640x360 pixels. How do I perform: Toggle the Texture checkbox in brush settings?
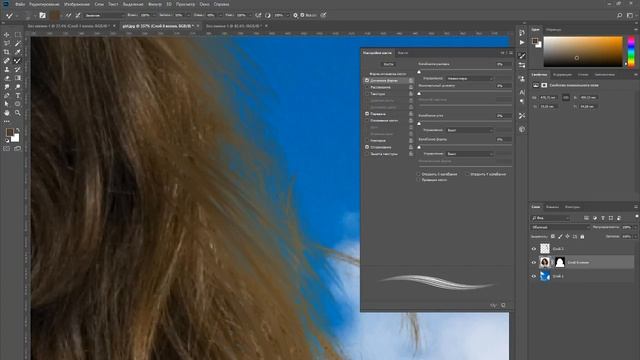click(367, 94)
